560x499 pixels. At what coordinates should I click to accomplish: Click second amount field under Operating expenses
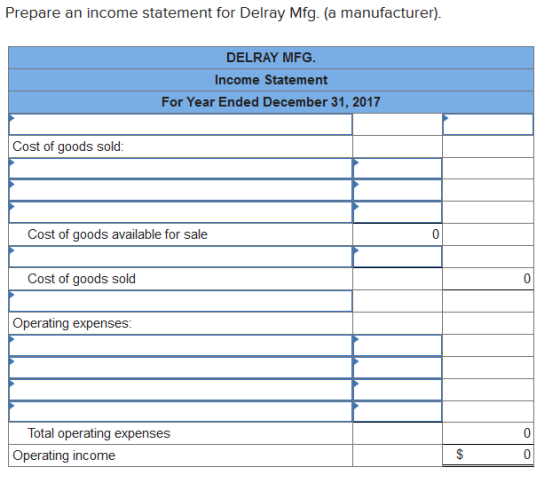(x=397, y=367)
